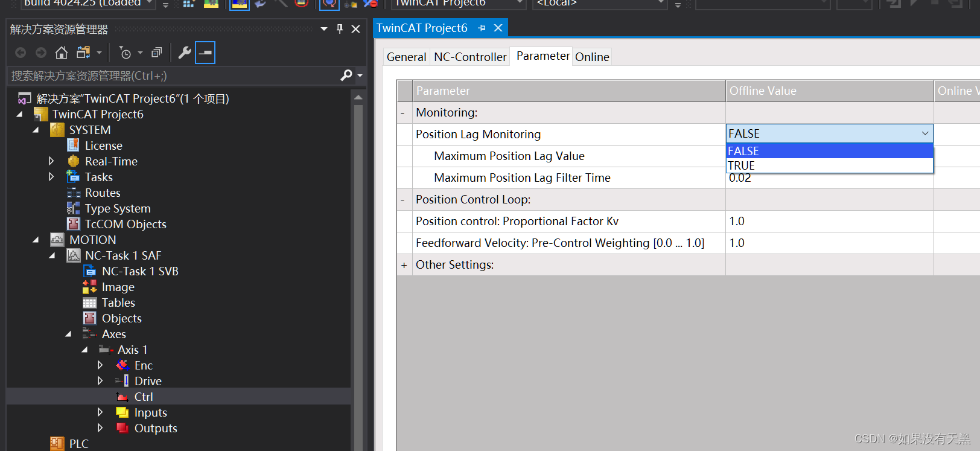Click the Forward arrow in Solution Explorer
The width and height of the screenshot is (980, 451).
point(41,53)
